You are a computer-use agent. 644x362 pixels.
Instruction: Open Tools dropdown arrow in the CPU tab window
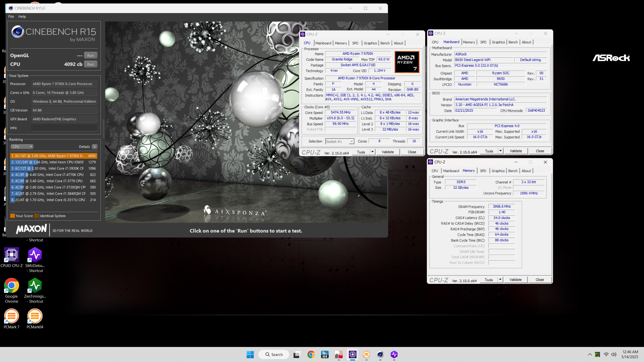point(372,152)
